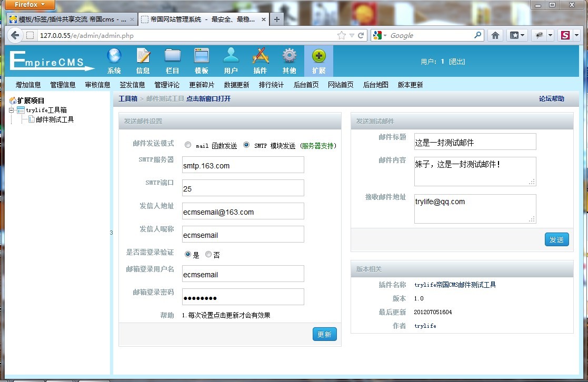
Task: Select the mail 函数发送 radio option
Action: 188,145
